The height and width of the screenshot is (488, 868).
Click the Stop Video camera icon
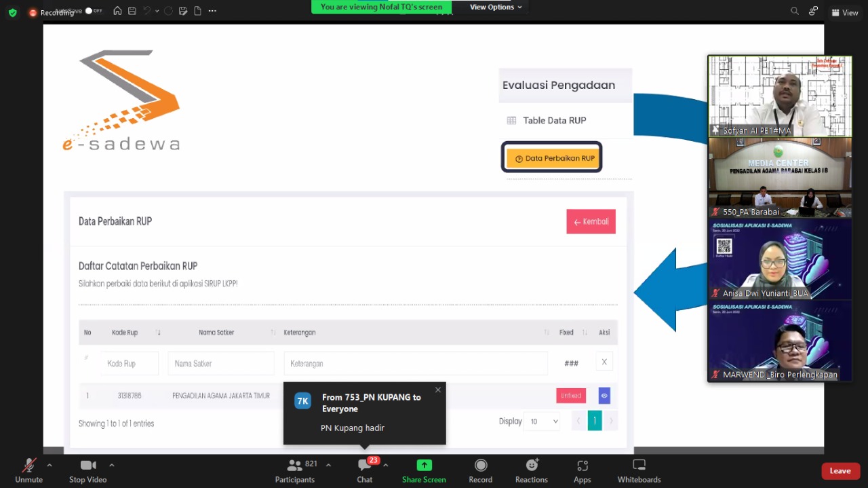click(x=87, y=466)
